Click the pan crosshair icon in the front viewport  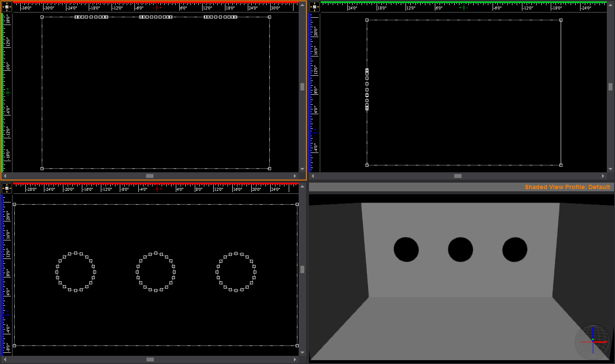6,6
